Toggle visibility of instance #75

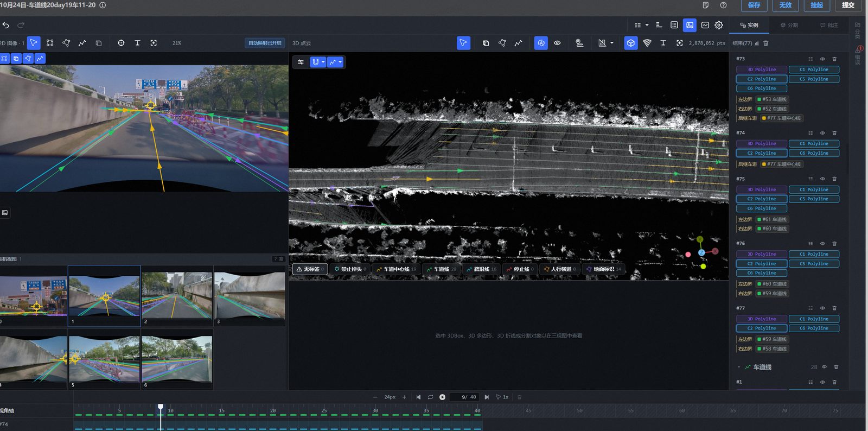[822, 179]
